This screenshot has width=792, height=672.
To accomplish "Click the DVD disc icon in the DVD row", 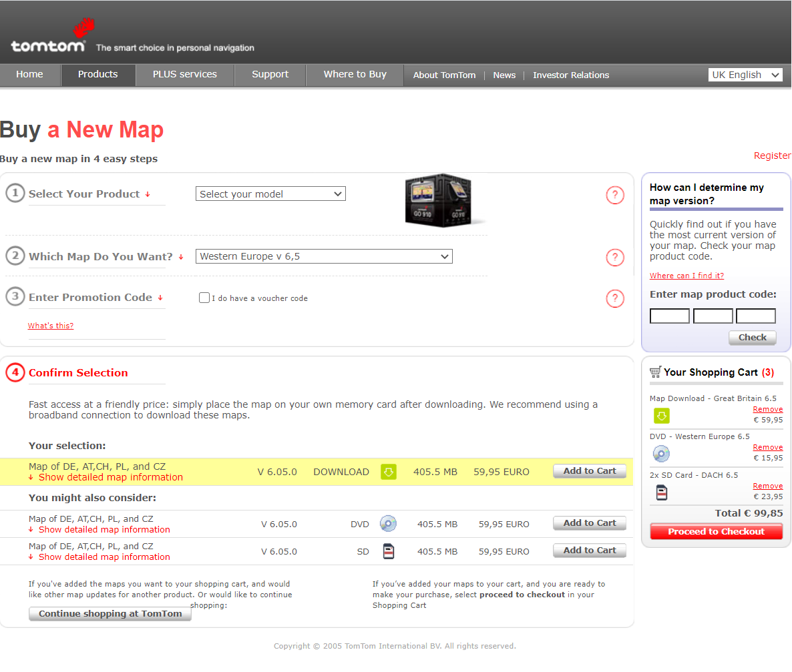I will (x=388, y=524).
